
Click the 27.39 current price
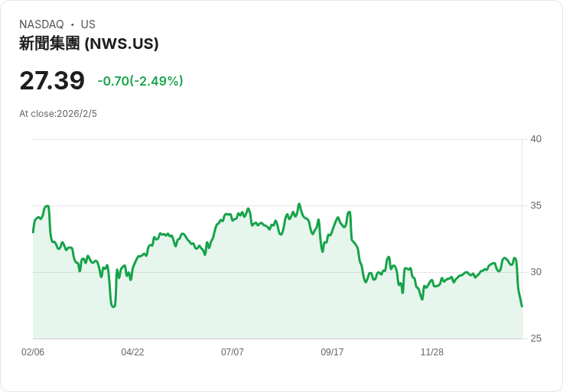click(52, 80)
